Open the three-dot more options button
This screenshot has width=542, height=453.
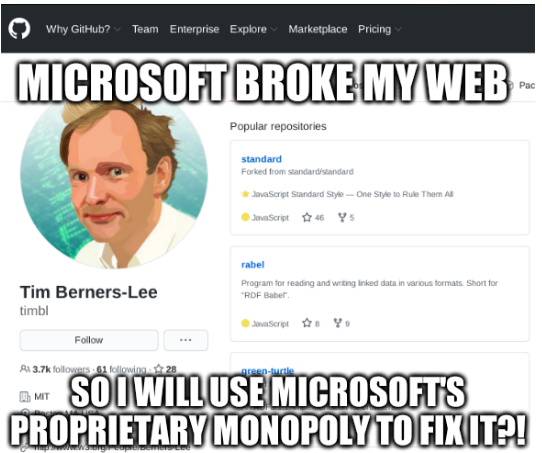coord(186,340)
